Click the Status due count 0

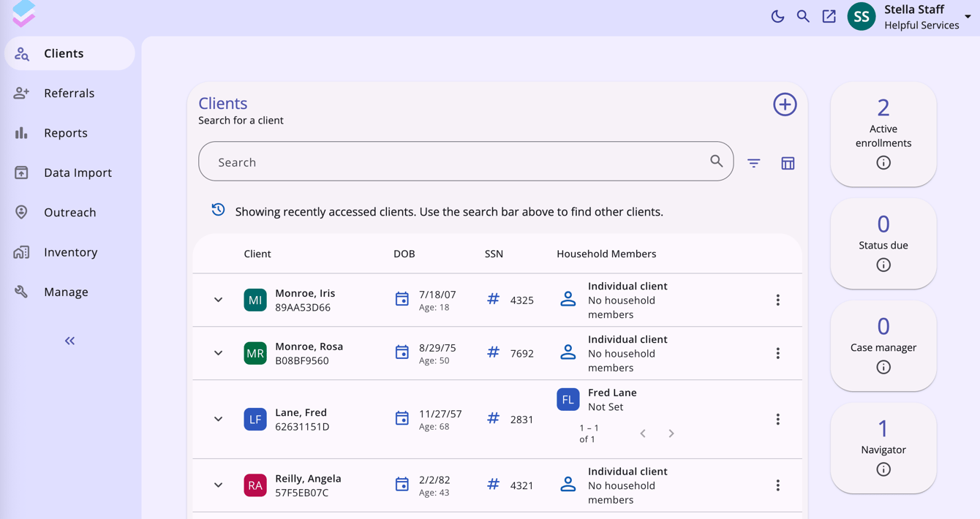pos(883,224)
